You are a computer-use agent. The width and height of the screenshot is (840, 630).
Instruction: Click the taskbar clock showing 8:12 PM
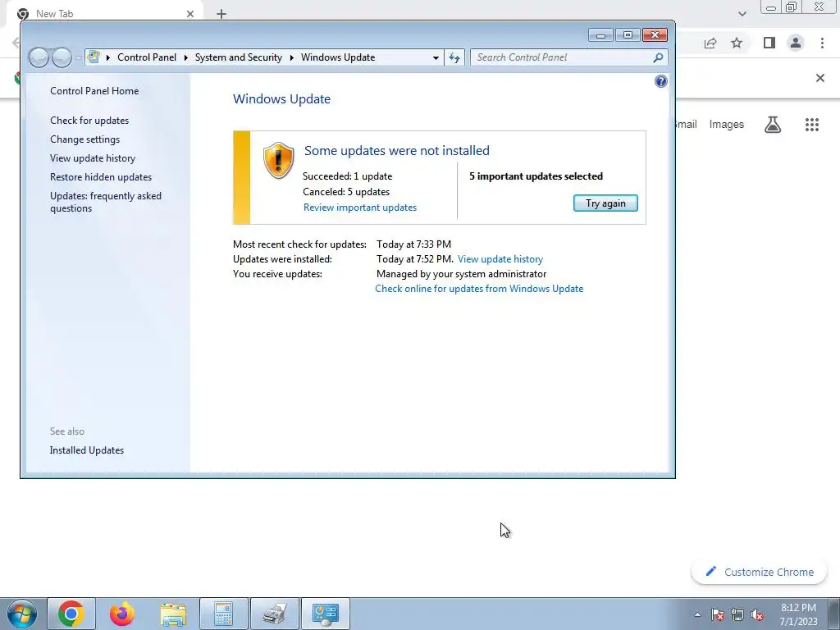(x=798, y=614)
